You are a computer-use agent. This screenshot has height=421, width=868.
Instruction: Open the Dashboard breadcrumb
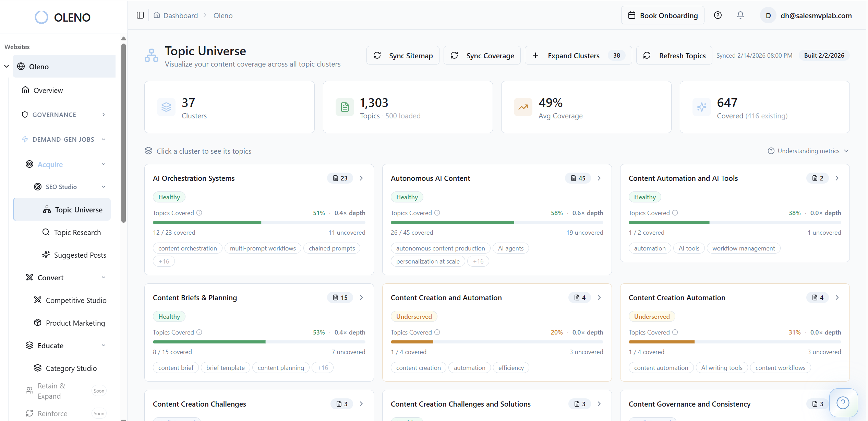coord(180,15)
